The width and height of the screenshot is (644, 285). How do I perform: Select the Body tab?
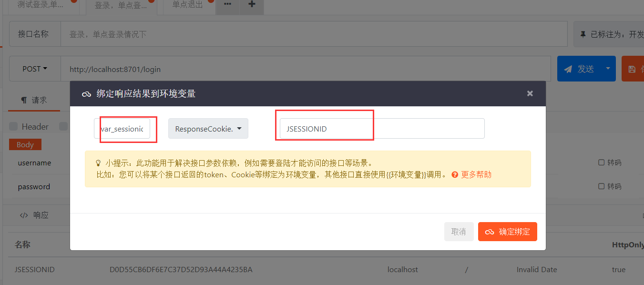pos(25,144)
